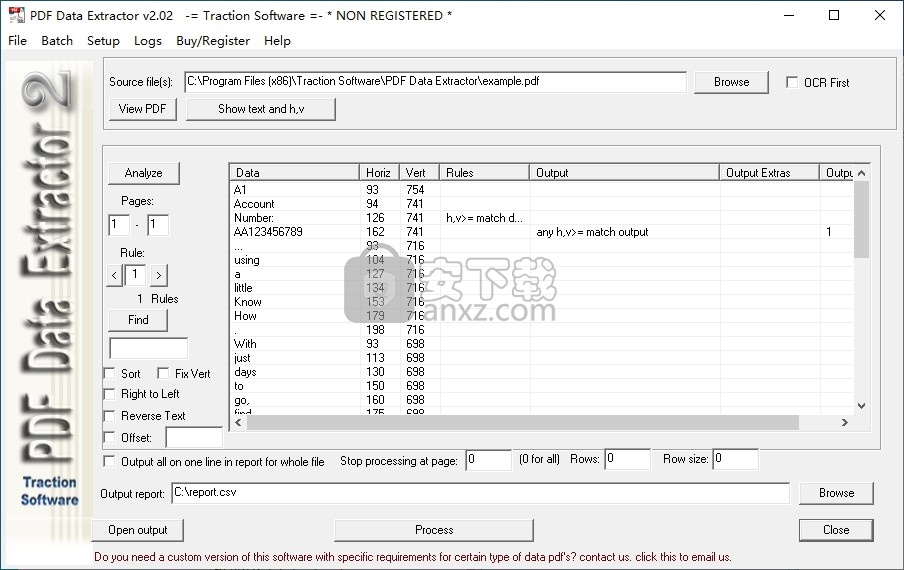This screenshot has width=904, height=570.
Task: Click the Process button
Action: click(x=434, y=530)
